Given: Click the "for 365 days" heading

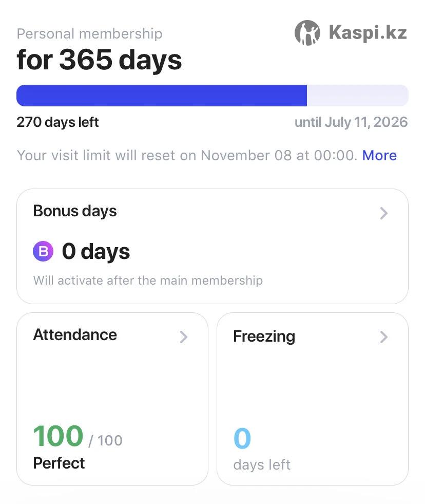Looking at the screenshot, I should click(x=99, y=60).
